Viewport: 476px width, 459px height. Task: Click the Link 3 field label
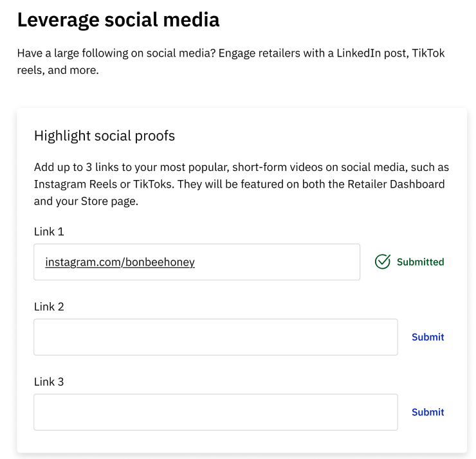[x=49, y=382]
